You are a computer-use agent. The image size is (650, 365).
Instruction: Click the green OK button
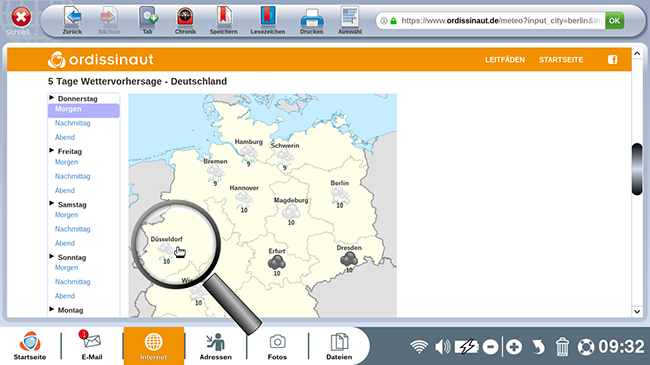point(614,21)
